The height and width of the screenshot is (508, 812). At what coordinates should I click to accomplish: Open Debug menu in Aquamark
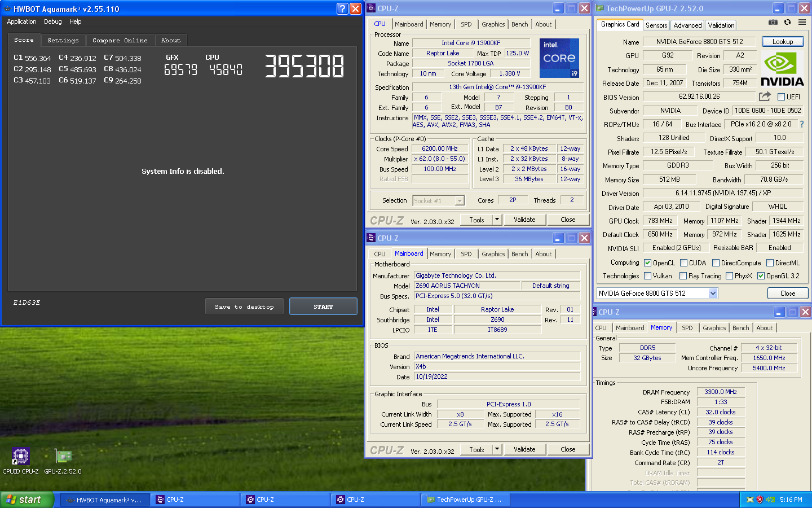point(53,21)
